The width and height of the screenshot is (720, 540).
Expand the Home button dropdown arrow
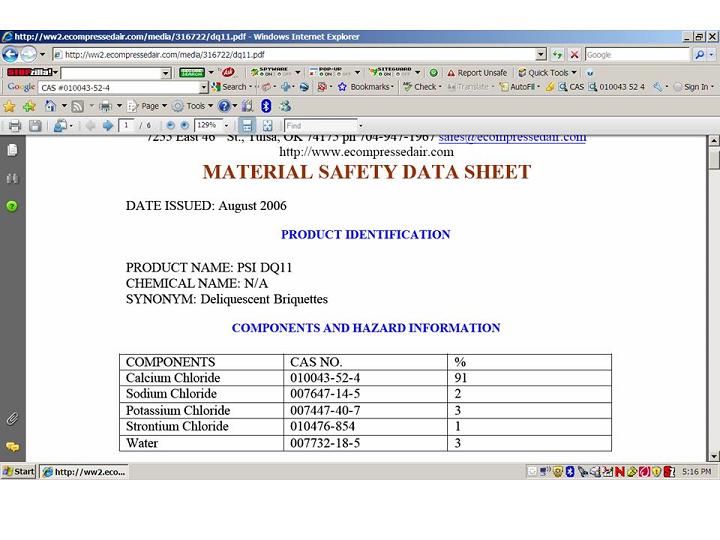[x=64, y=106]
